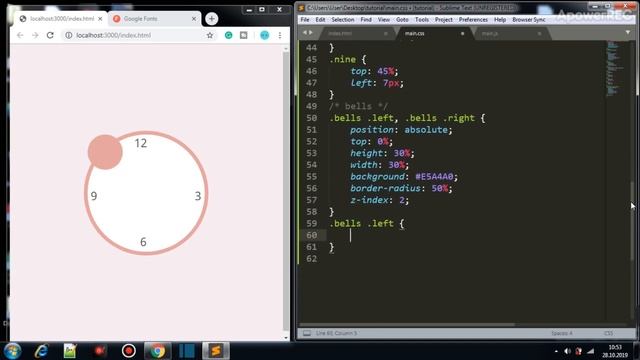Open the clock showing 10:53 in taskbar

point(615,351)
